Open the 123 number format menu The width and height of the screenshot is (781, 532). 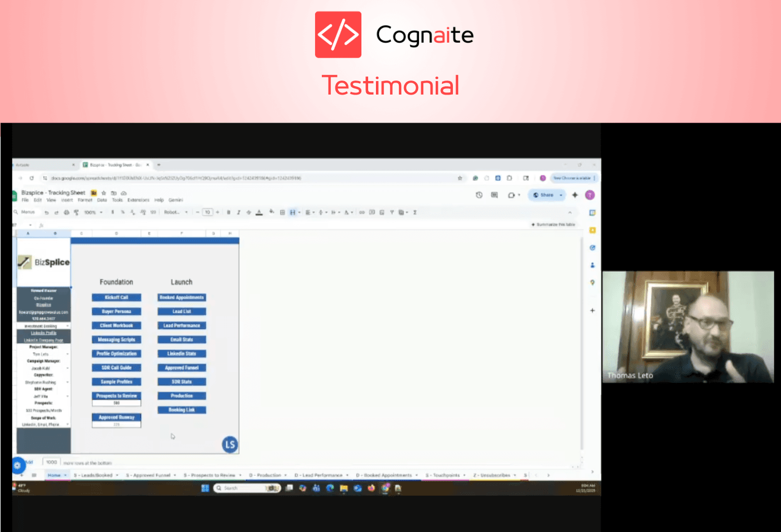click(153, 212)
